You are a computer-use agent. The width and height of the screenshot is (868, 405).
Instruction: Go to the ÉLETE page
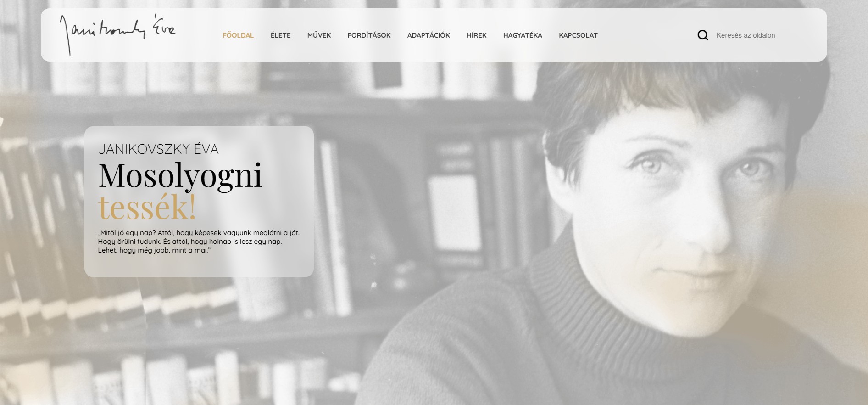pyautogui.click(x=280, y=35)
